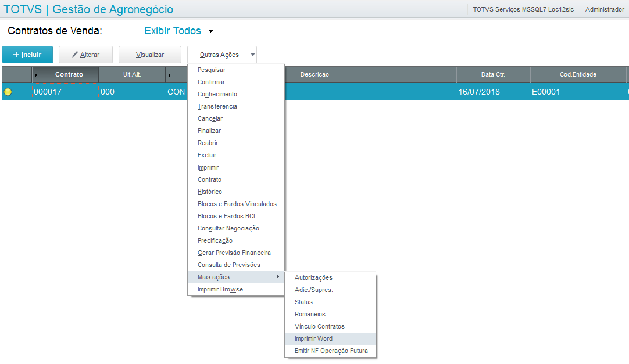Select Reabrir menu entry
629x364 pixels.
(236, 143)
